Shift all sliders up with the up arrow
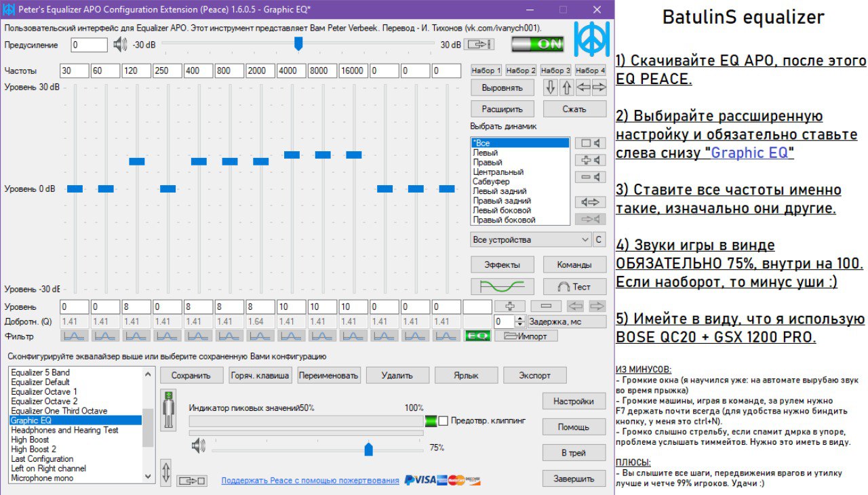Screen dimensions: 868x495 click(567, 87)
